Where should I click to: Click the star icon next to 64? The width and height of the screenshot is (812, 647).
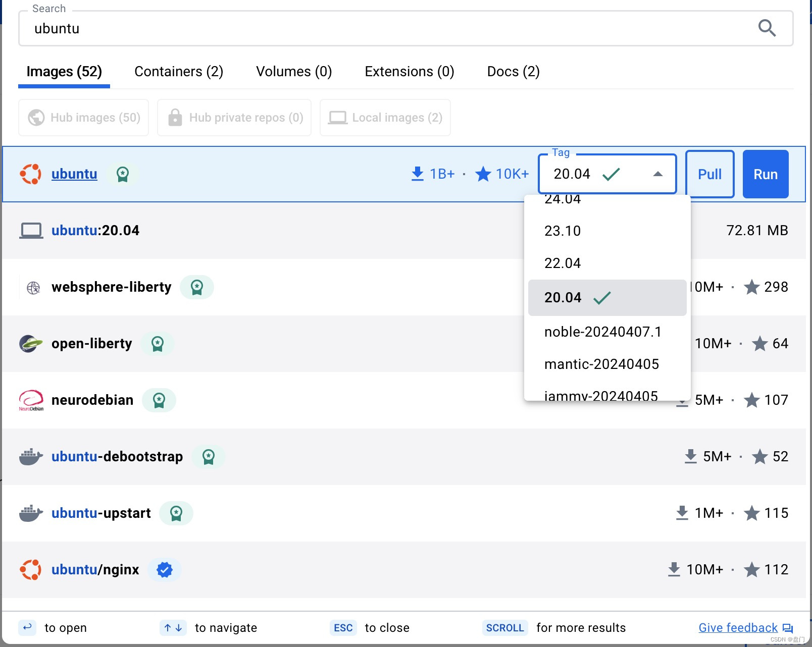point(760,344)
